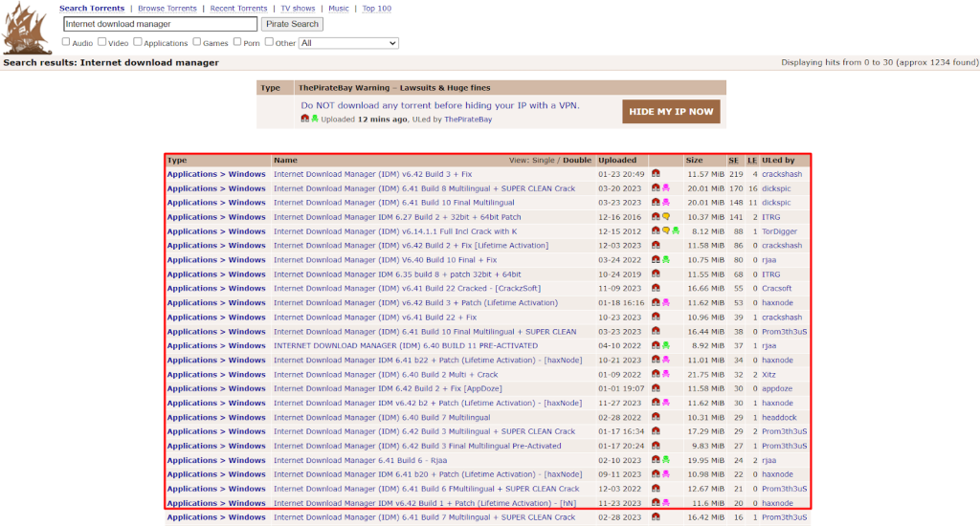Open torrent 'Internet Download Manager 6.41 Build 6 - Rjaa'

coord(360,460)
